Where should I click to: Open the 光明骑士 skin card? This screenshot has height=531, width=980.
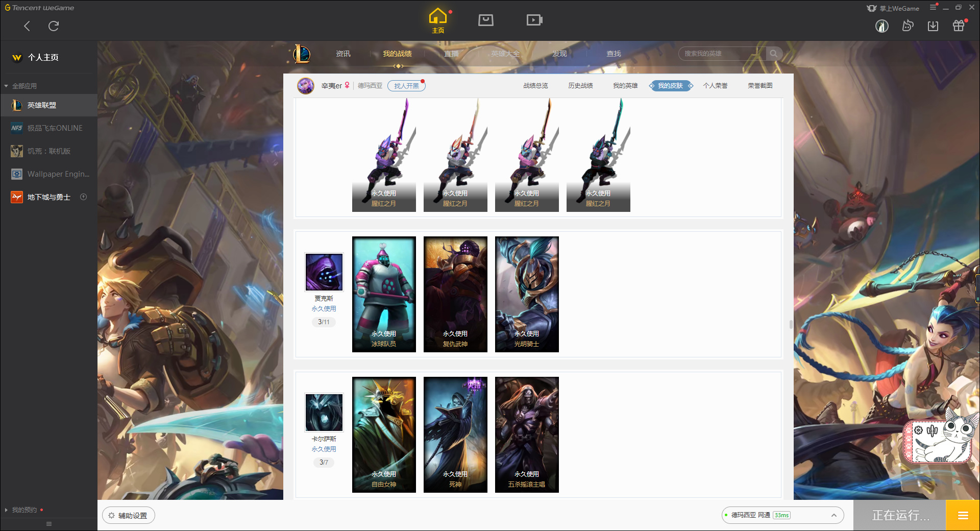tap(527, 294)
